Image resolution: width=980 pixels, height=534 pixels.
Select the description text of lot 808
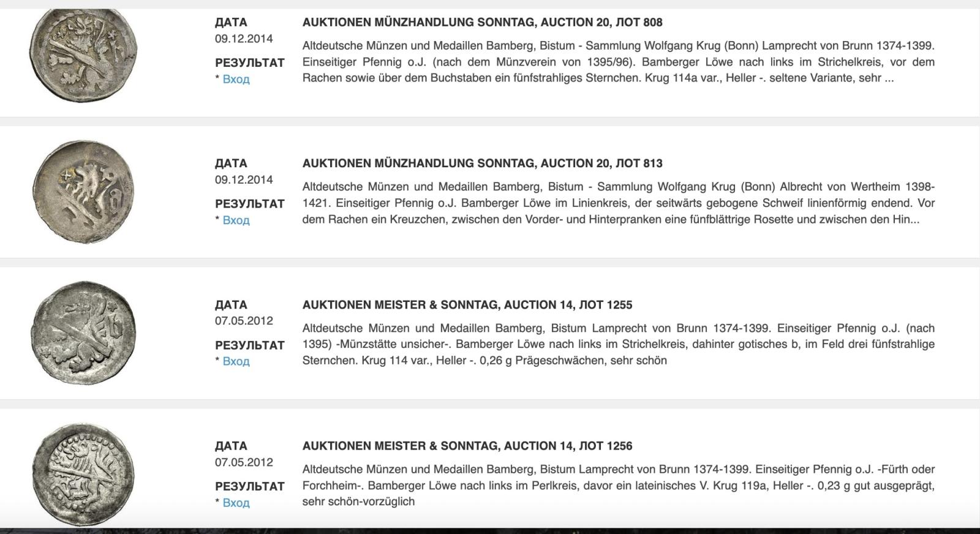[618, 62]
